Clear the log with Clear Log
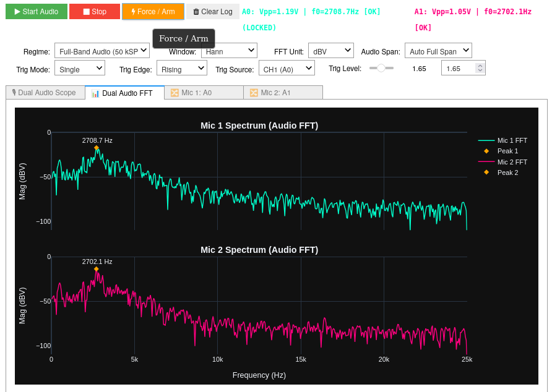 click(213, 12)
